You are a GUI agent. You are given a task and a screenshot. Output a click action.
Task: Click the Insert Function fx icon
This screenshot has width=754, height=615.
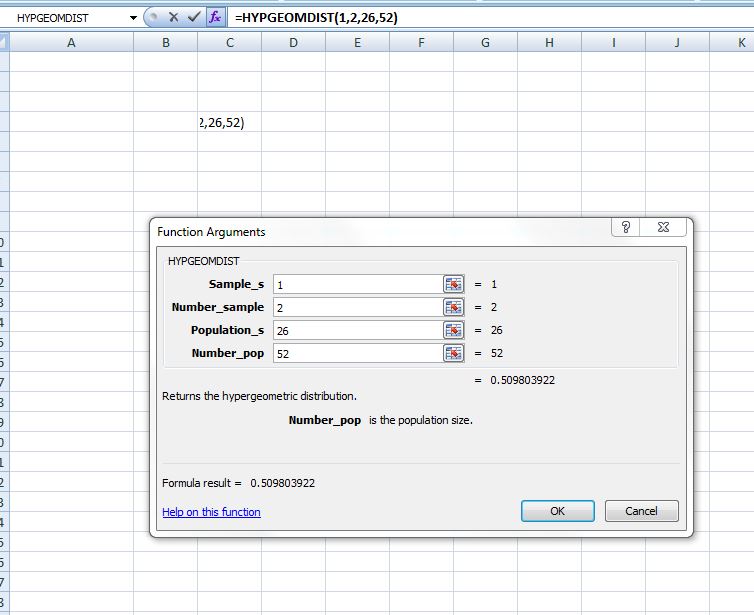point(215,18)
